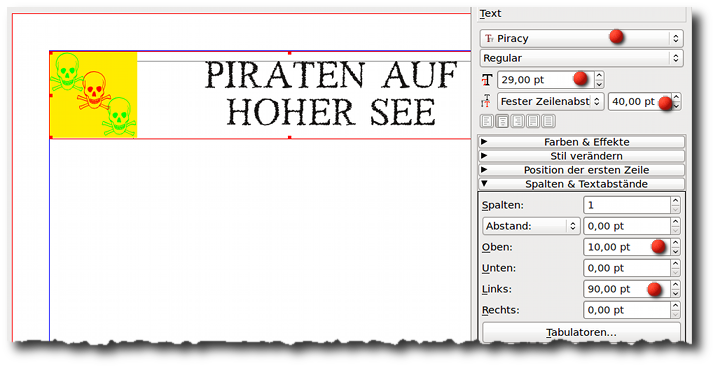Decrease Oben distance with down arrow

(675, 252)
